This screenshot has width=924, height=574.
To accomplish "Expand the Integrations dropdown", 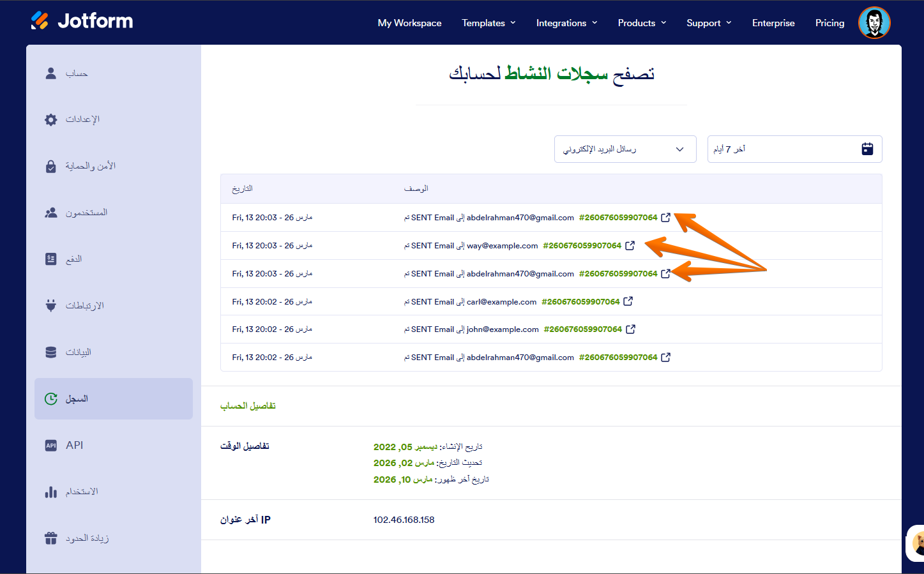I will (x=566, y=23).
